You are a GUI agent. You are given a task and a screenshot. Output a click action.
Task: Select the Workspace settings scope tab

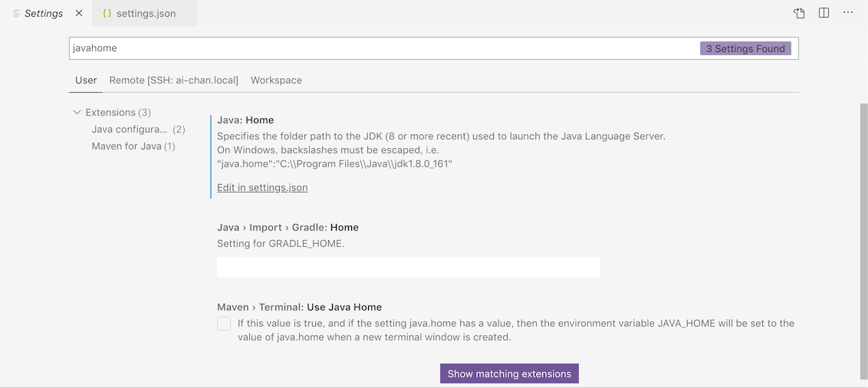coord(276,80)
